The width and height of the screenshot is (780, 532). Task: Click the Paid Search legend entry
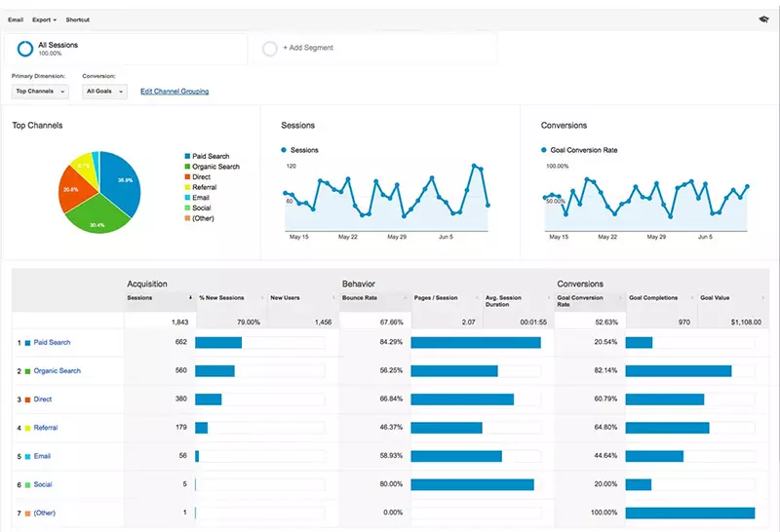[211, 156]
